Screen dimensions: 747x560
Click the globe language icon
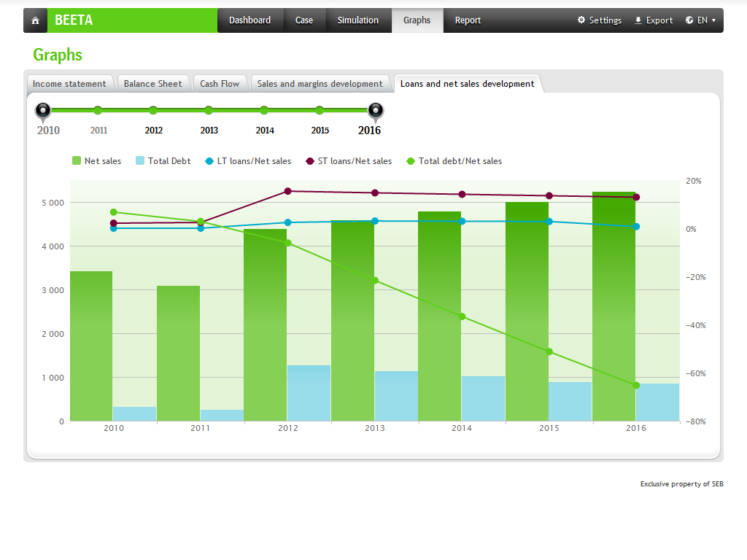click(689, 20)
